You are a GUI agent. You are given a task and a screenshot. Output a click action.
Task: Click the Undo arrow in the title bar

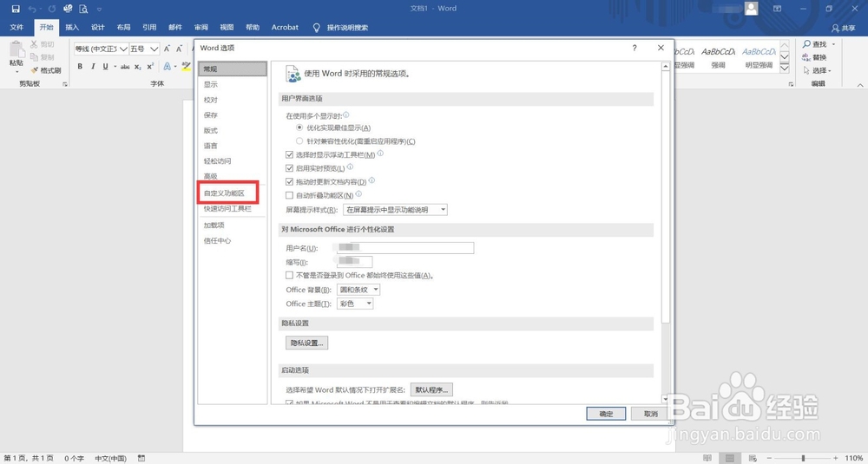(x=31, y=9)
